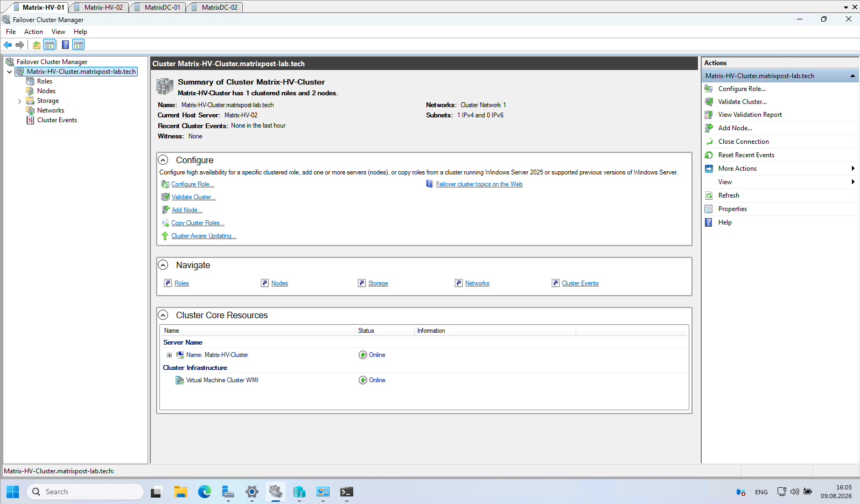Switch to the MatrixDC-01 tab
Image resolution: width=860 pixels, height=504 pixels.
pos(157,7)
